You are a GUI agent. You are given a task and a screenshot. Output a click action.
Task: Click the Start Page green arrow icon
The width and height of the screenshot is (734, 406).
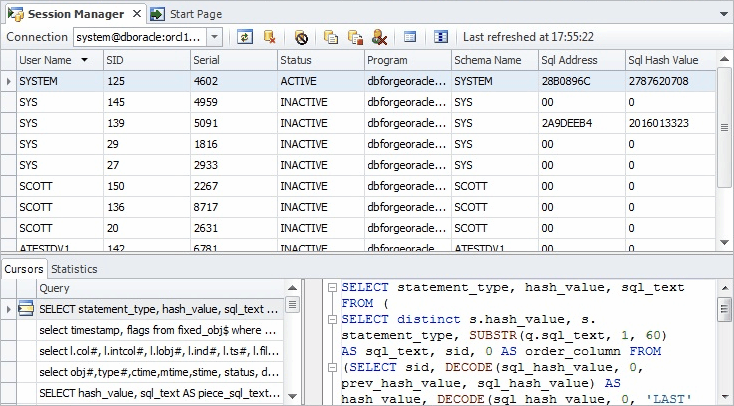pyautogui.click(x=157, y=14)
